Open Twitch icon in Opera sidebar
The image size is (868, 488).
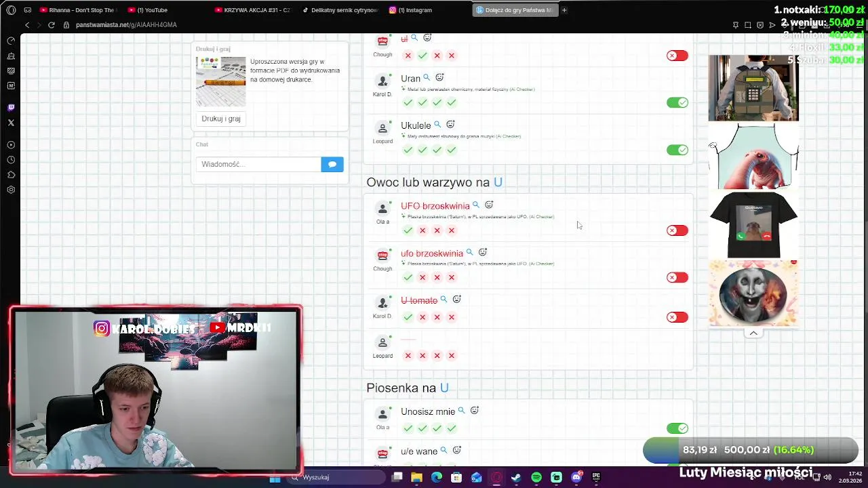click(11, 107)
